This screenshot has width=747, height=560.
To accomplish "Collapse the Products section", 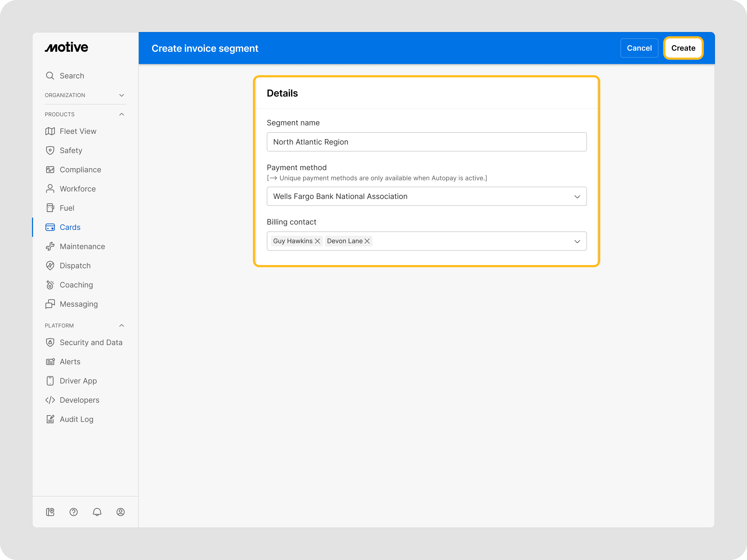I will pyautogui.click(x=122, y=114).
